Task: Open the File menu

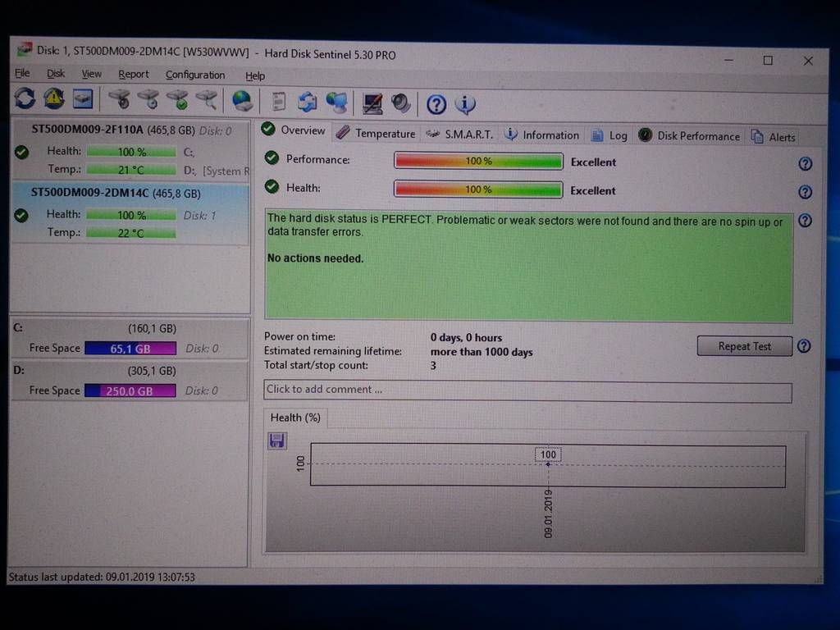Action: click(22, 73)
